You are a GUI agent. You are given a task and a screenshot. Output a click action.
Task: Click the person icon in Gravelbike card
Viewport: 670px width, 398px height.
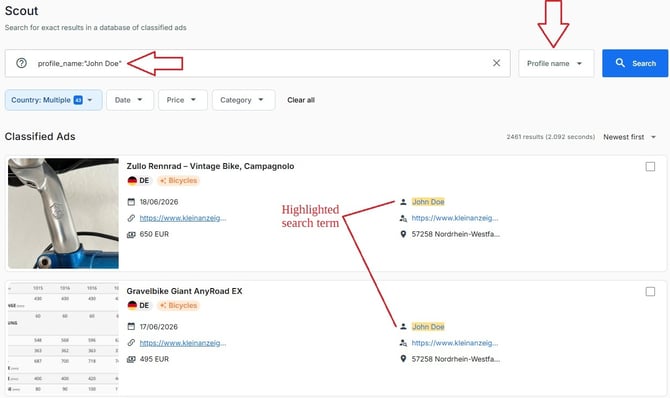coord(403,327)
